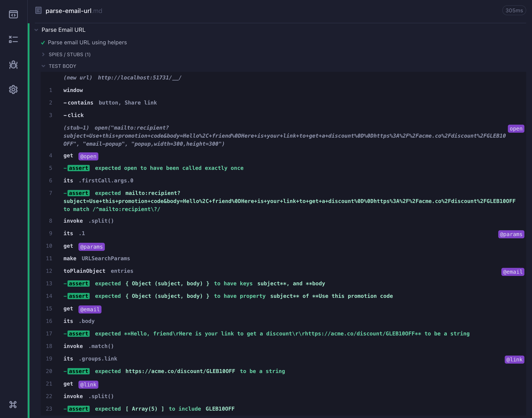
Task: Open the Settings gear icon in sidebar
Action: [13, 90]
